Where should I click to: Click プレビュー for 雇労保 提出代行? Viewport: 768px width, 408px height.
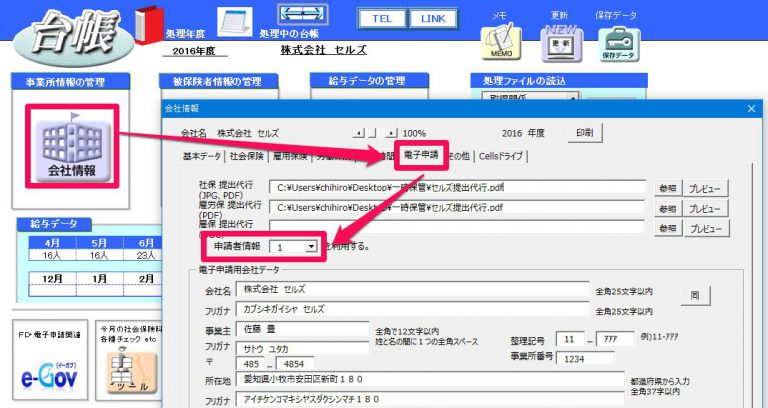pyautogui.click(x=705, y=208)
